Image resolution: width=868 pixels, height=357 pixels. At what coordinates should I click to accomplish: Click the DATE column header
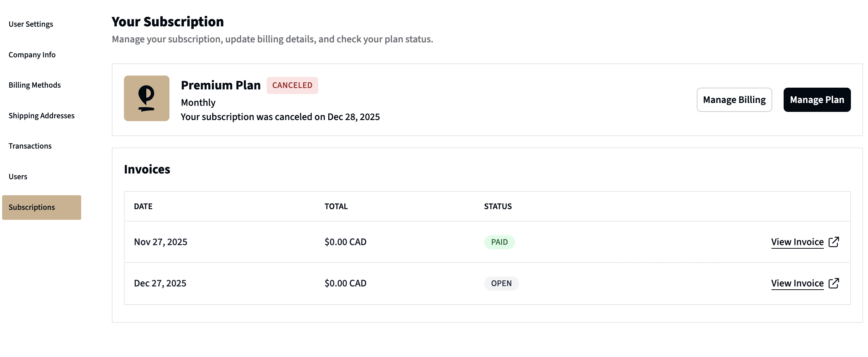pos(143,206)
